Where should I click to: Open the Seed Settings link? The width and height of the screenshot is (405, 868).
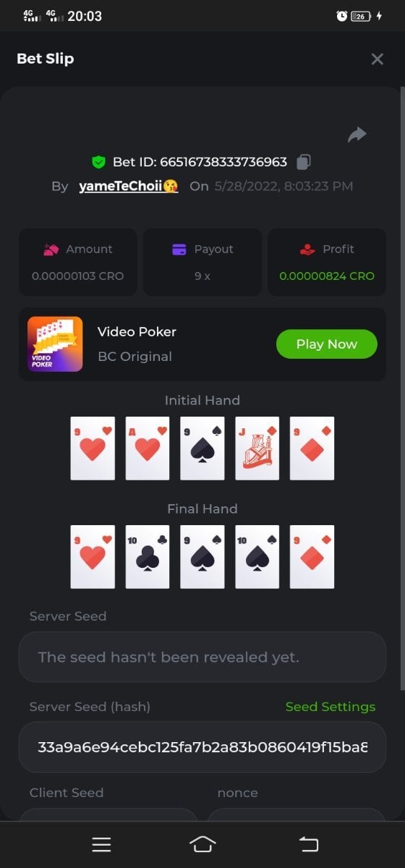tap(331, 707)
